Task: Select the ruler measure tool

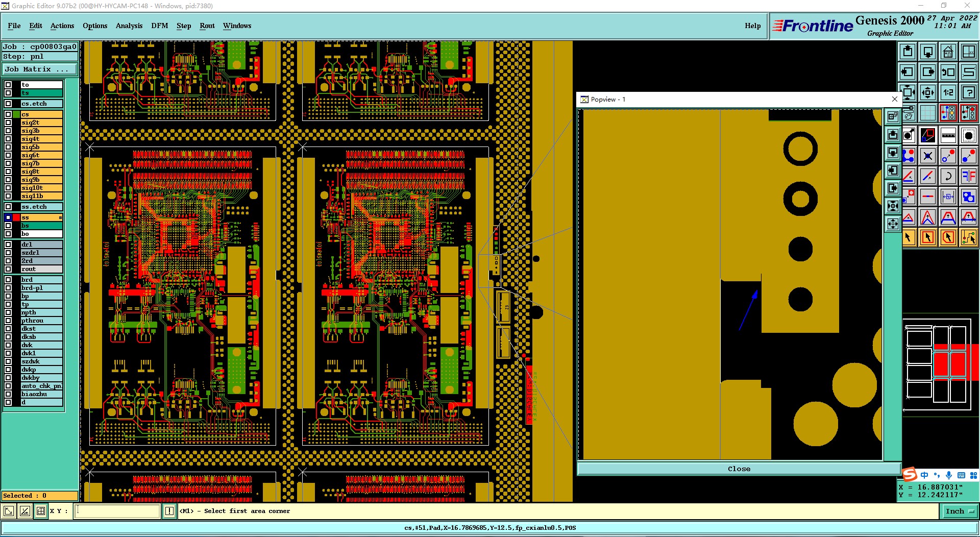Action: pyautogui.click(x=948, y=135)
